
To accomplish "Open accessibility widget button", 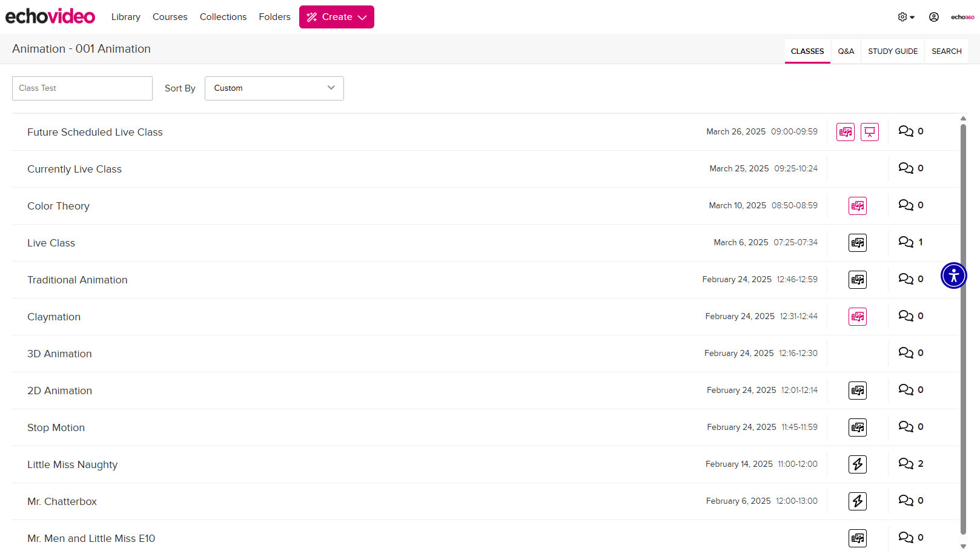I will click(x=953, y=275).
